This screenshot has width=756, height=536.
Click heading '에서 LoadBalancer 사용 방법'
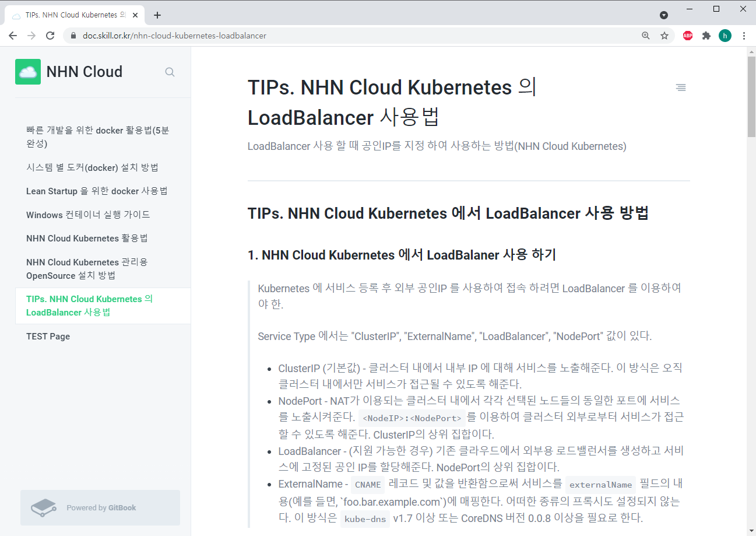(x=448, y=213)
